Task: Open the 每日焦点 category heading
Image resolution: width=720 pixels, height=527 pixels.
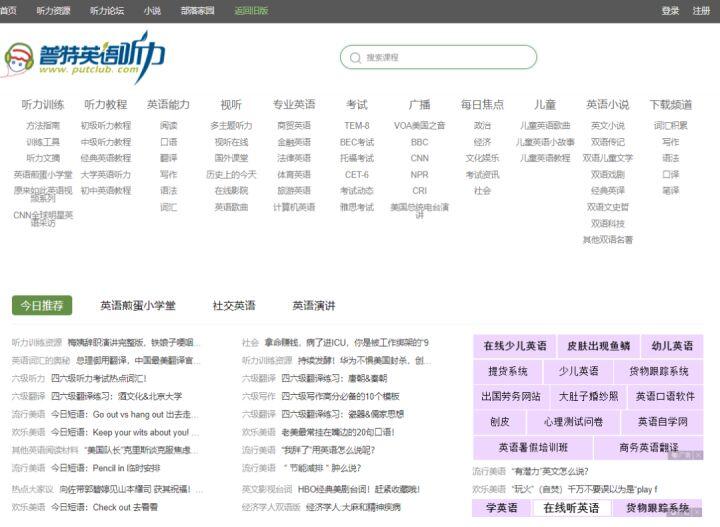Action: pos(482,105)
